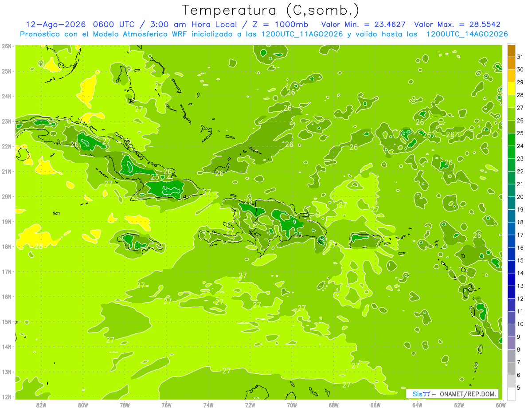This screenshot has width=532, height=411.
Task: Click the '70W' longitude axis label
Action: tap(292, 404)
